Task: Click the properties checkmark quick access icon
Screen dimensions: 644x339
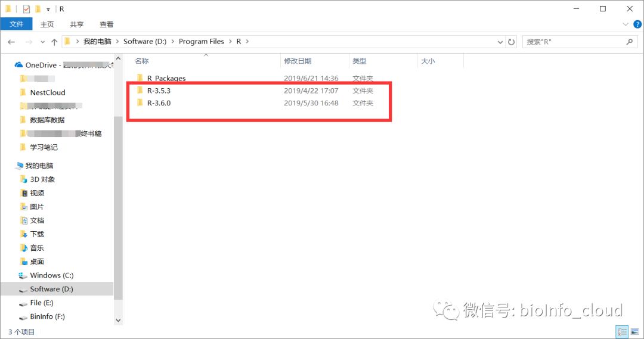Action: (x=27, y=8)
